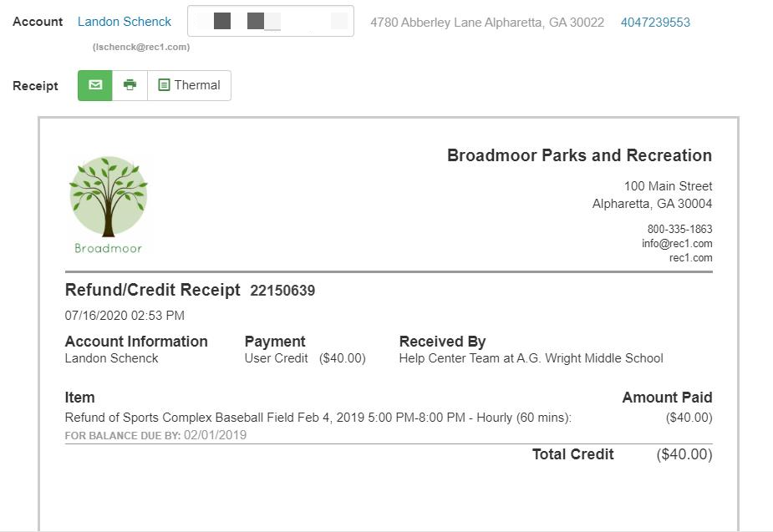Click Help Center Team at A.G. Wright text
This screenshot has height=532, width=773.
click(x=531, y=358)
